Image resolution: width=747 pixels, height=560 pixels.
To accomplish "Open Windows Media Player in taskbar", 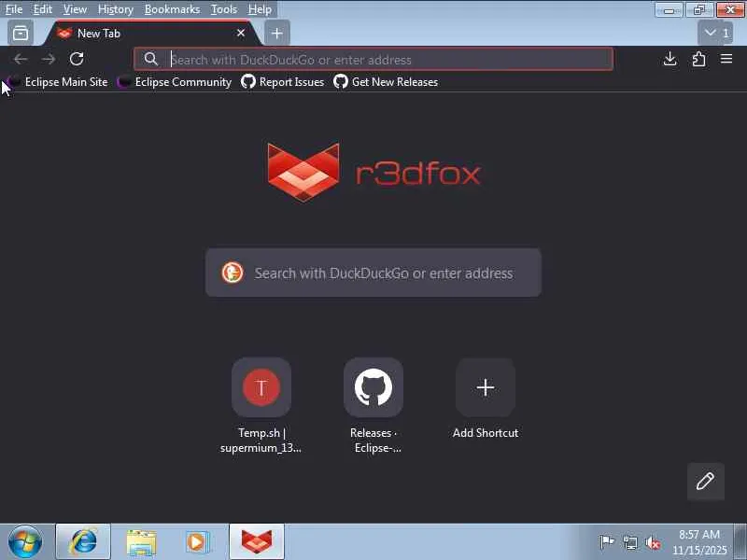I will 197,542.
